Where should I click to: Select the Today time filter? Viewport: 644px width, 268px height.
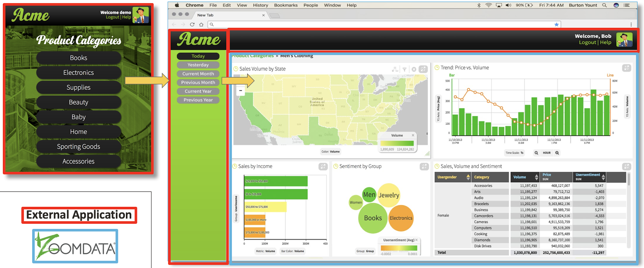click(198, 56)
